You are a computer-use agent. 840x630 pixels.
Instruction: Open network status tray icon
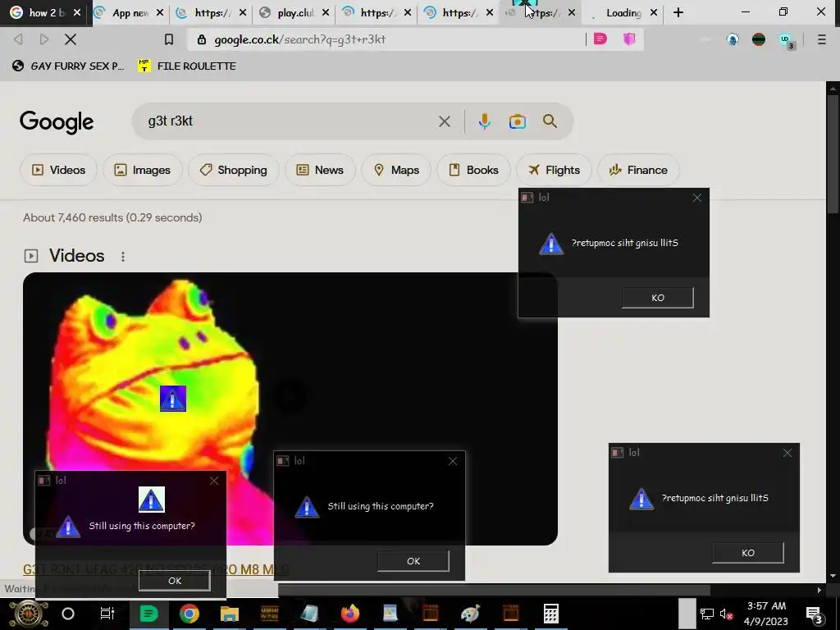tap(706, 614)
